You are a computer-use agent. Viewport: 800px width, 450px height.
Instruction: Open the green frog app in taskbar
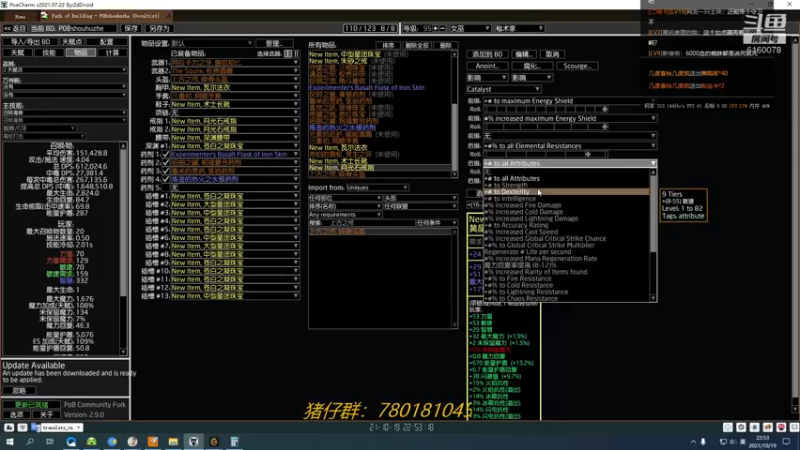pyautogui.click(x=91, y=441)
